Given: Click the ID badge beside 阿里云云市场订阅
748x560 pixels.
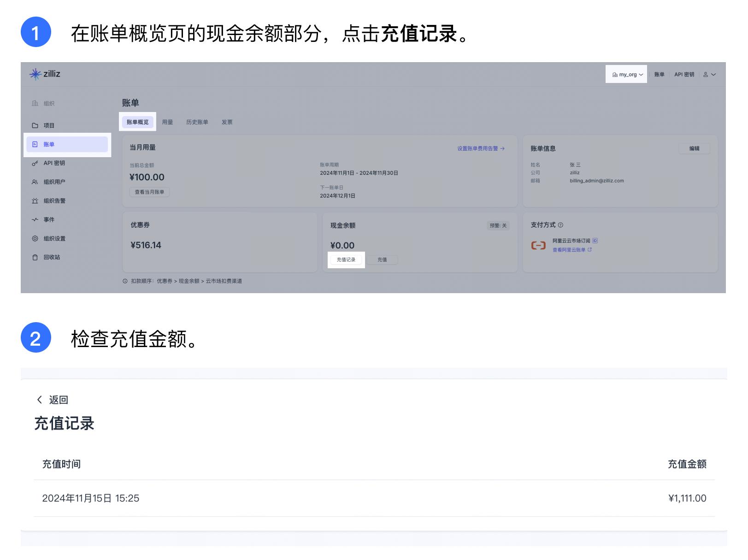Looking at the screenshot, I should 595,241.
